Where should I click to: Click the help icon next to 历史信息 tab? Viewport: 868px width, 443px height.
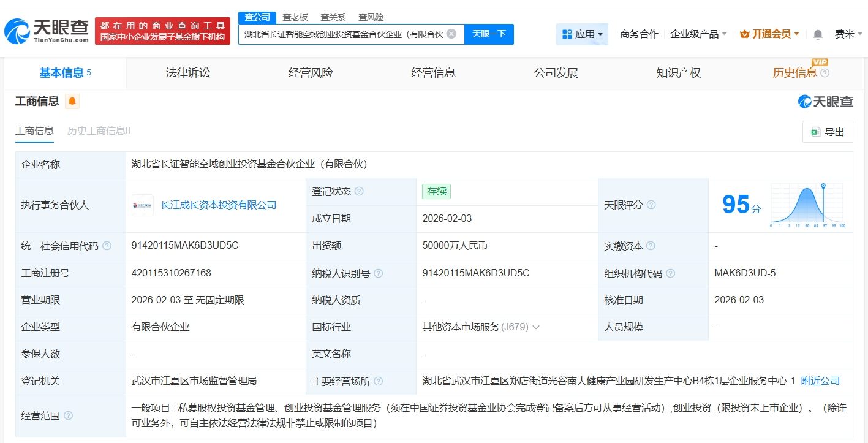825,73
